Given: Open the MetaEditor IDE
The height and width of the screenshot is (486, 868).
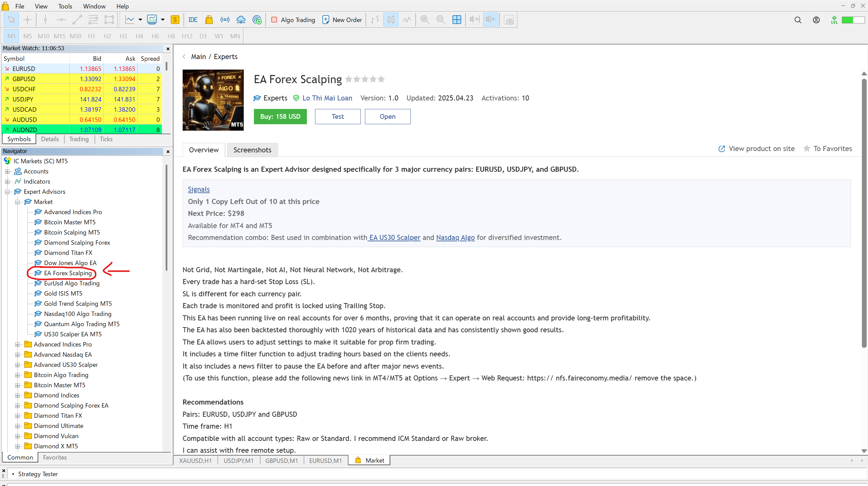Looking at the screenshot, I should pos(192,20).
